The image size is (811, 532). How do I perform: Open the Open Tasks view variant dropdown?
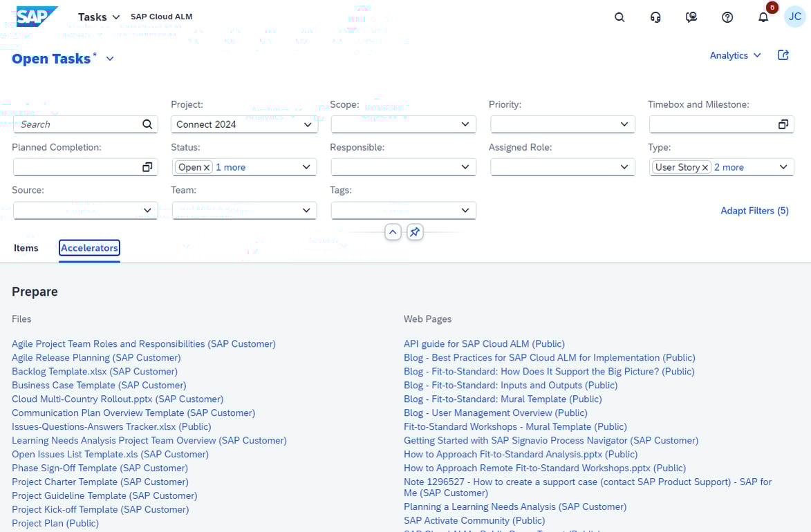coord(110,59)
